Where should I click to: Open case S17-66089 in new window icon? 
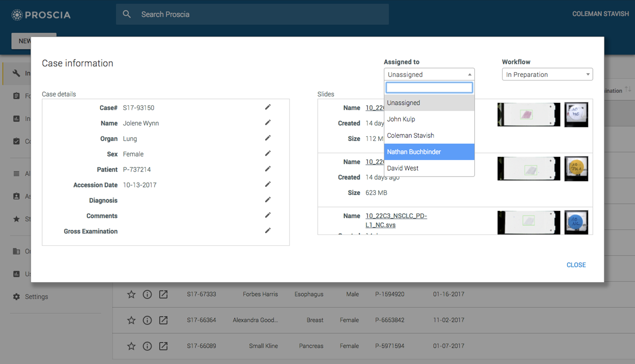click(163, 346)
